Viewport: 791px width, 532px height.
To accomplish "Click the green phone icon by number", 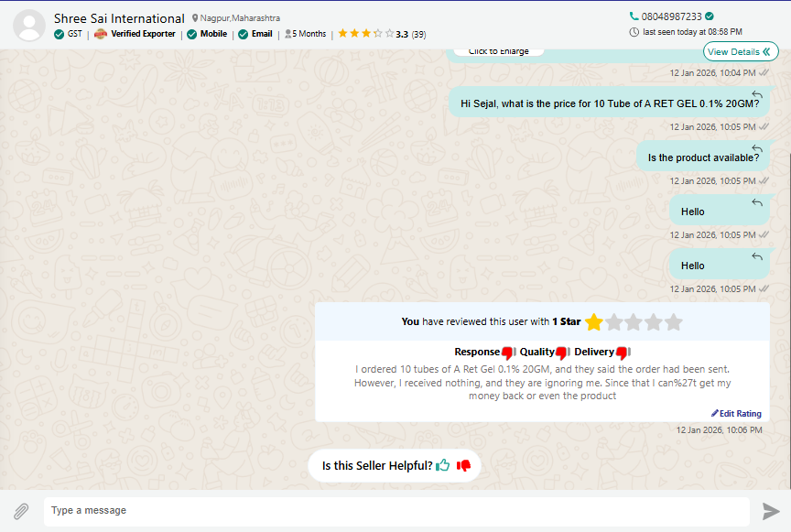I will [634, 16].
